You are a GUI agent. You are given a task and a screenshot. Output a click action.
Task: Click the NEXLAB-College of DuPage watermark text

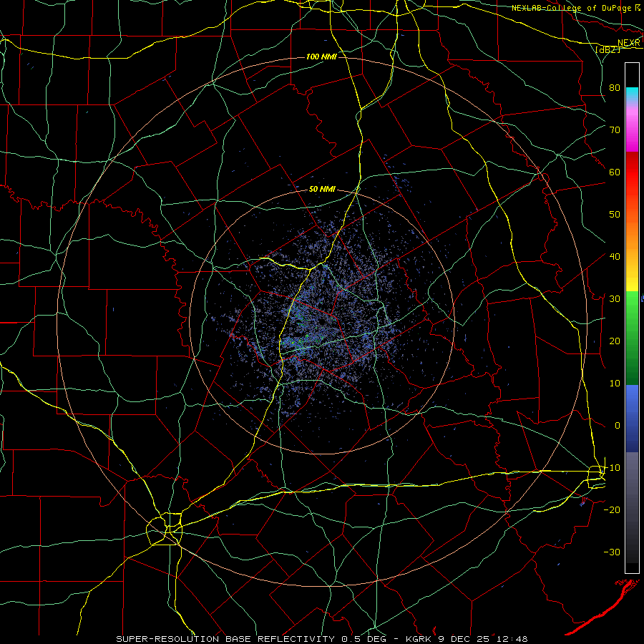pos(571,8)
